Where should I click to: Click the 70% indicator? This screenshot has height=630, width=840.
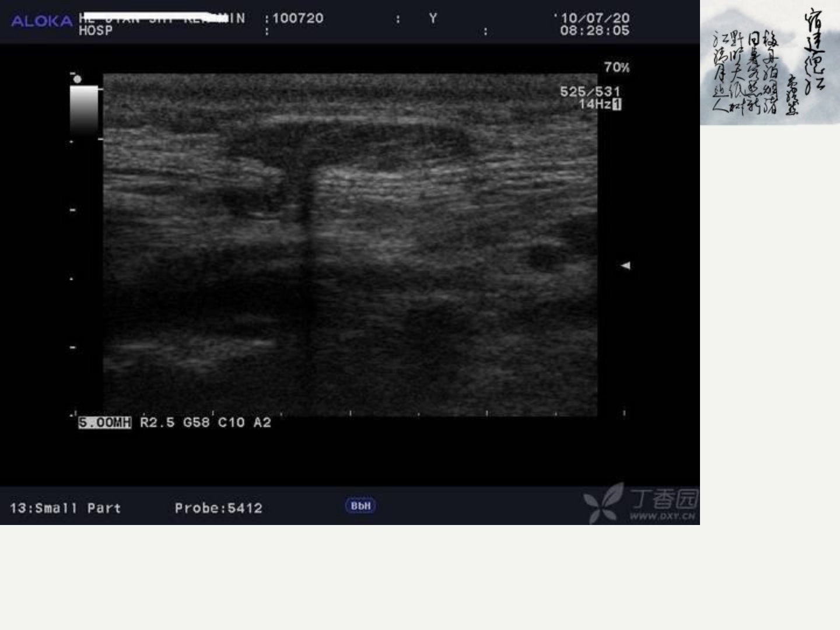tap(617, 67)
